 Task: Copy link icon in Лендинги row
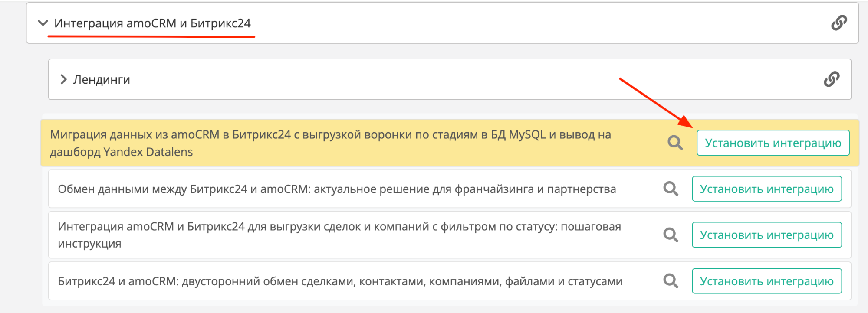[831, 79]
